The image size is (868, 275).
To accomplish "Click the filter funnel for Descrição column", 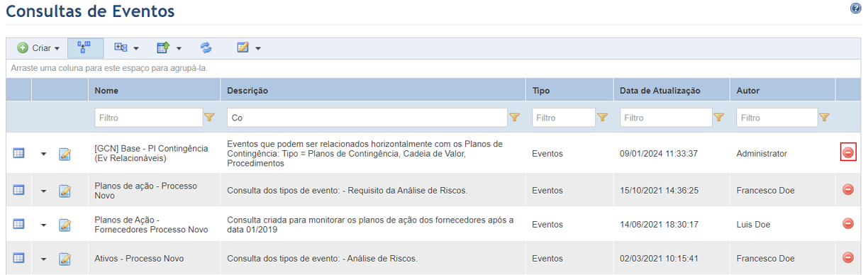I will pos(515,118).
